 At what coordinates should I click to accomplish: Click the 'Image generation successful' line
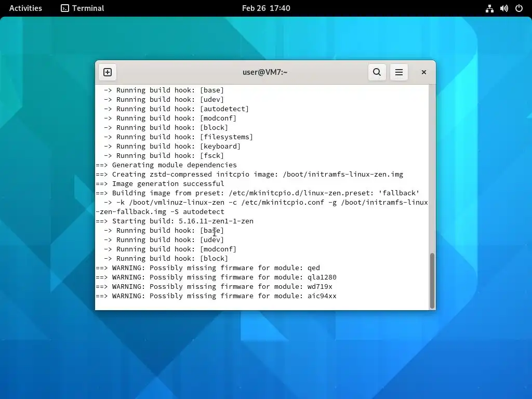[x=160, y=183]
